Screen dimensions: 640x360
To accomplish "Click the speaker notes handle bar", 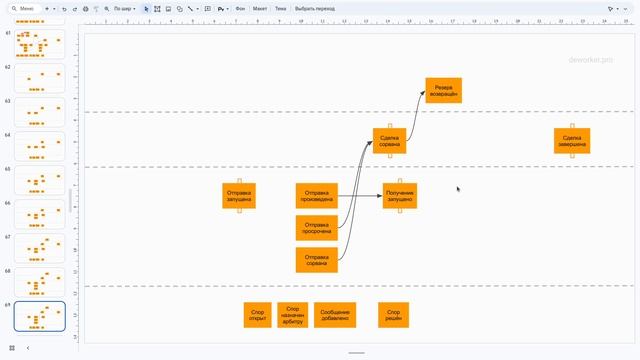I will point(356,353).
